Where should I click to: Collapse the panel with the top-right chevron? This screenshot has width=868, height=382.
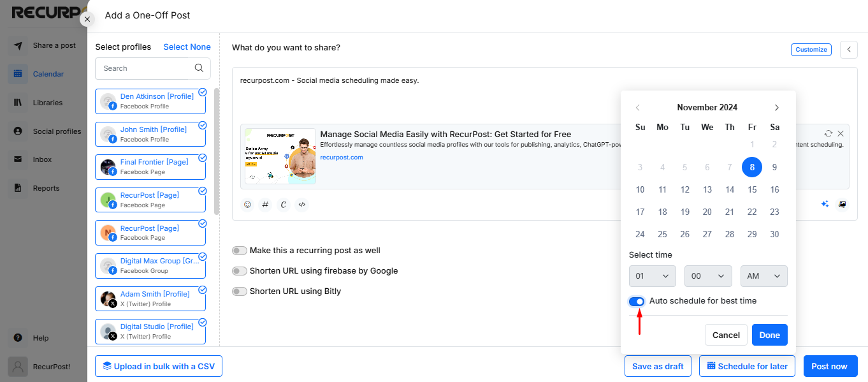[x=849, y=50]
